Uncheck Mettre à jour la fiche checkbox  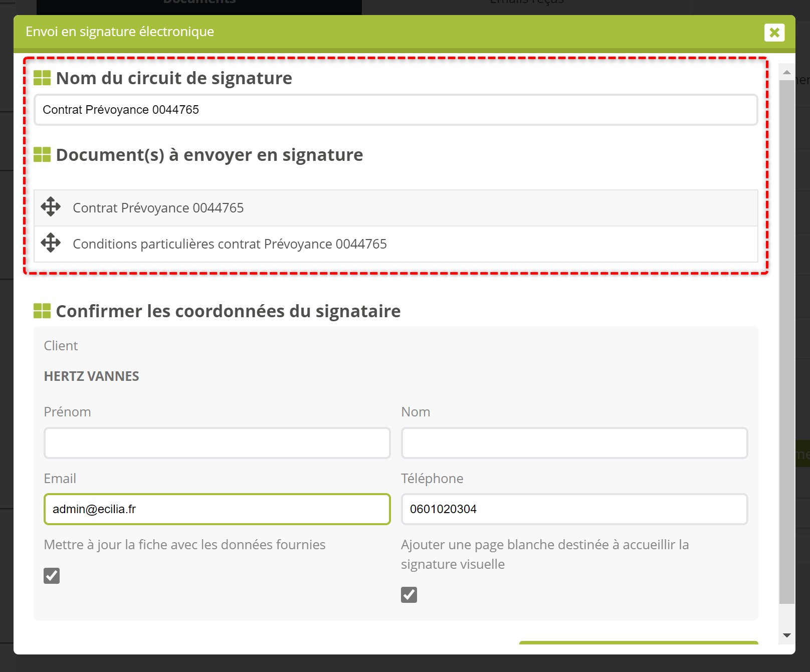coord(52,576)
